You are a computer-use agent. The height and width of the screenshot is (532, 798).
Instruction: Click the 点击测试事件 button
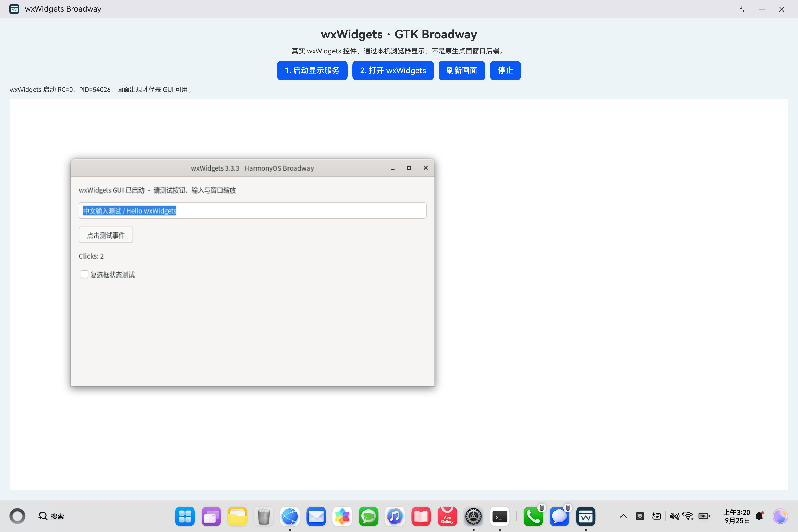106,235
